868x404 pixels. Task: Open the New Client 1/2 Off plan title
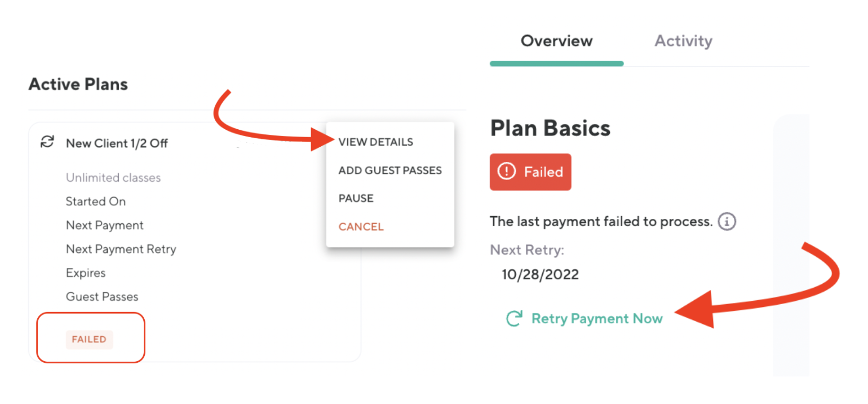point(117,143)
